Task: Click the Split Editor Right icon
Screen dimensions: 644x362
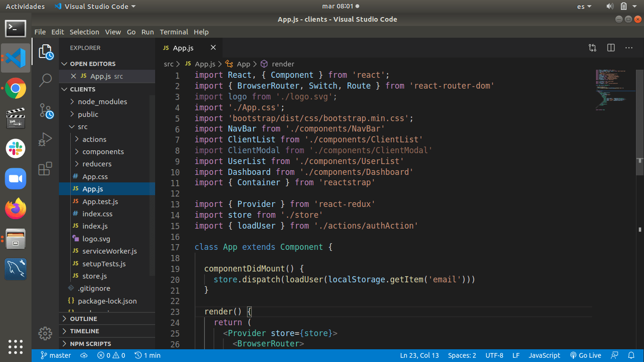Action: [x=611, y=48]
